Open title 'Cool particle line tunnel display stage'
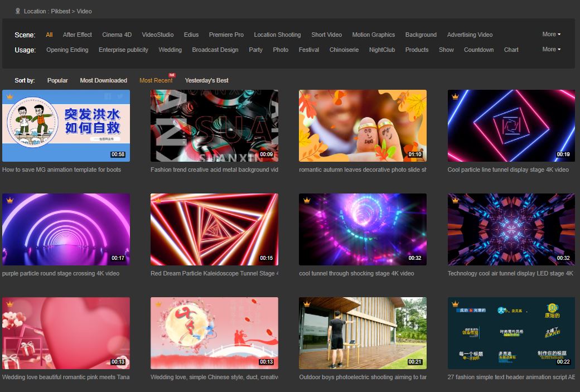 pos(508,170)
